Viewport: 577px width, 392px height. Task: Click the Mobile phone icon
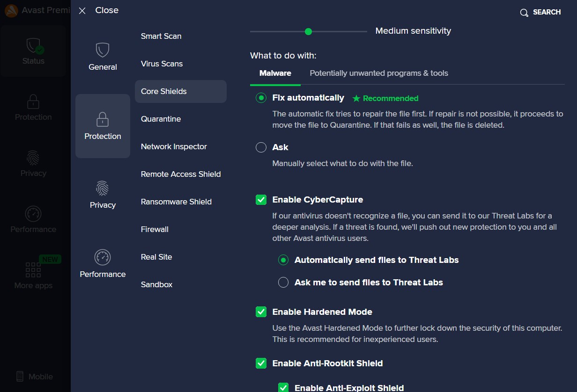20,377
